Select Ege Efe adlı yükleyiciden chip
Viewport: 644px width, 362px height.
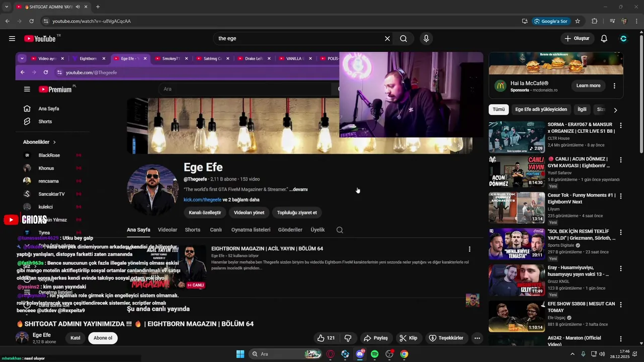pyautogui.click(x=541, y=109)
